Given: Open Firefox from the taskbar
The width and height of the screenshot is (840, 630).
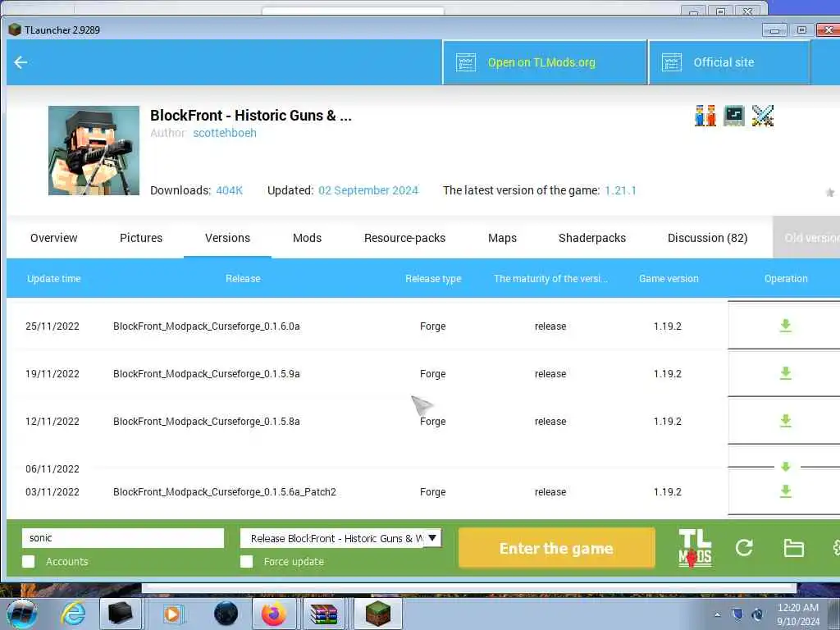Looking at the screenshot, I should pyautogui.click(x=274, y=614).
